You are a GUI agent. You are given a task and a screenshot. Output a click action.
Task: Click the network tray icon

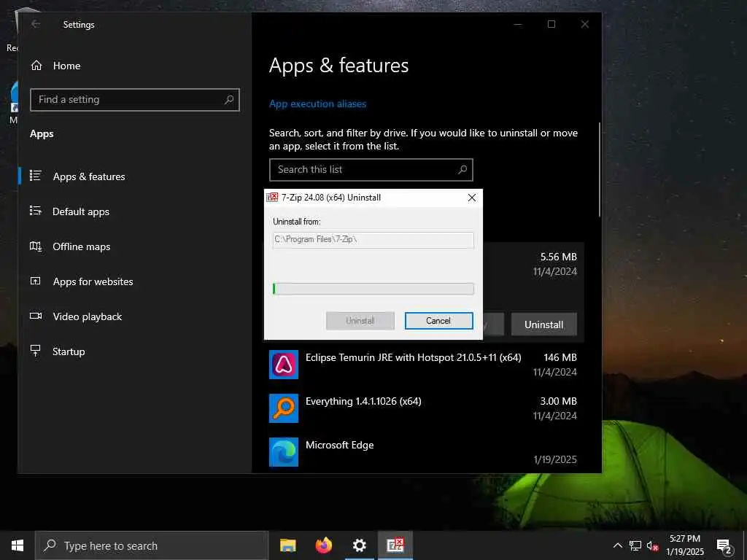[x=635, y=545]
